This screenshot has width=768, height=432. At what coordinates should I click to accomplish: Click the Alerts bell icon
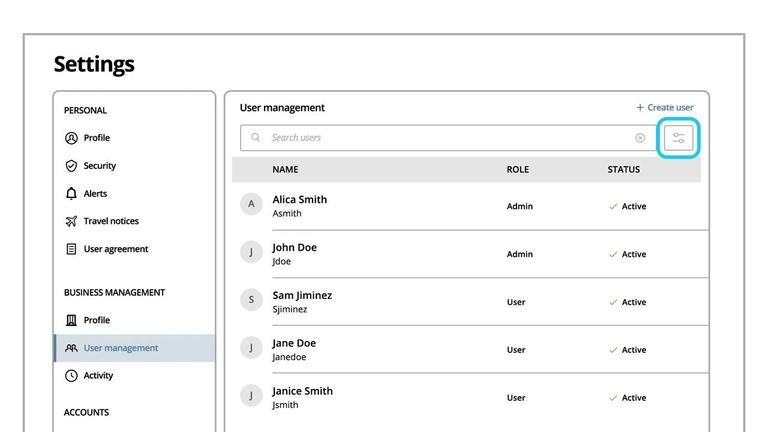pyautogui.click(x=71, y=193)
